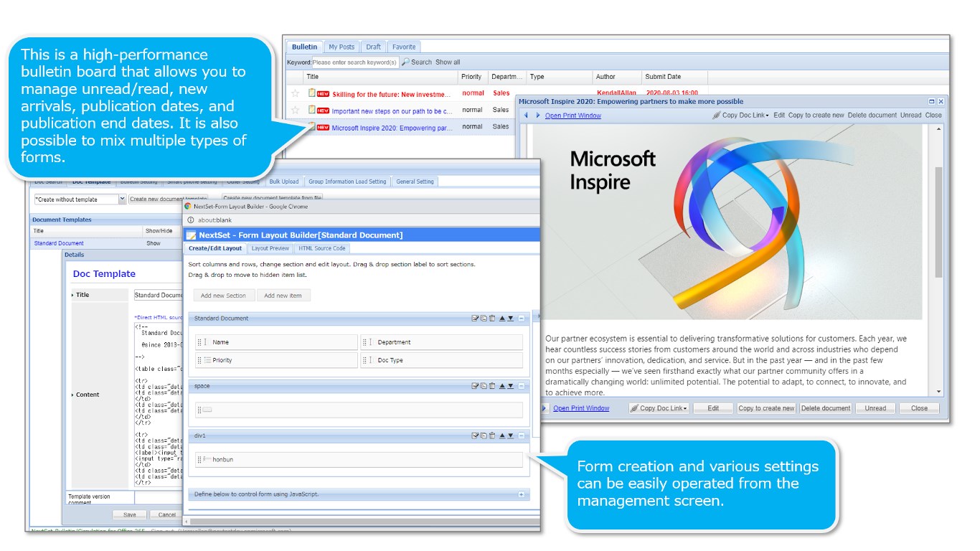Screen dimensions: 980x551
Task: Click the drag handle of the Name field
Action: pyautogui.click(x=199, y=342)
